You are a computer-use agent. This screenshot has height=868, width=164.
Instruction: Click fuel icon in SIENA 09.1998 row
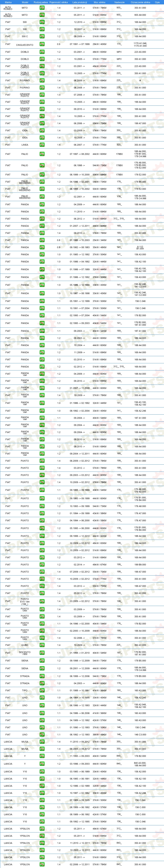click(42, 660)
